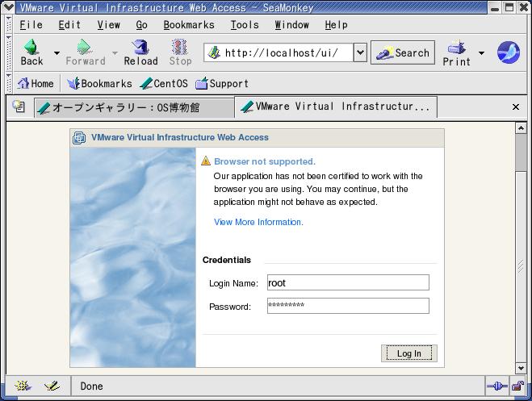The image size is (532, 401).
Task: Click the 'Browser not supported.' heading text
Action: (x=265, y=161)
